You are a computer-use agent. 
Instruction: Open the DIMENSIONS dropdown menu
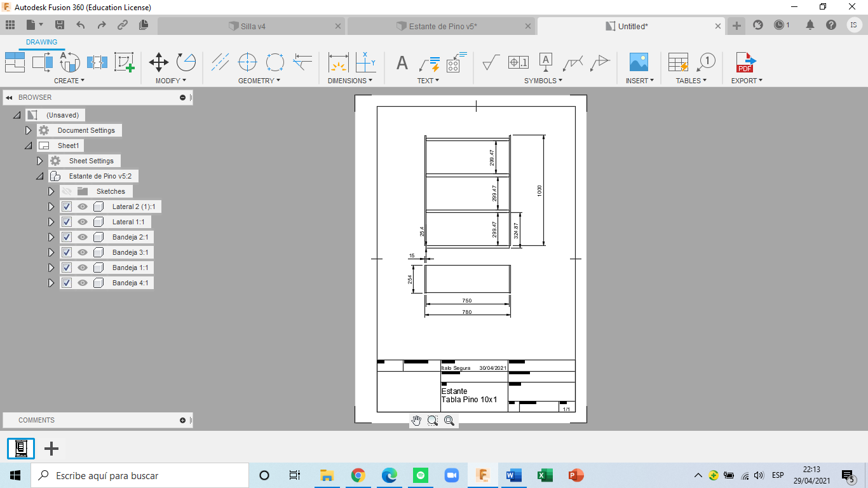click(350, 81)
